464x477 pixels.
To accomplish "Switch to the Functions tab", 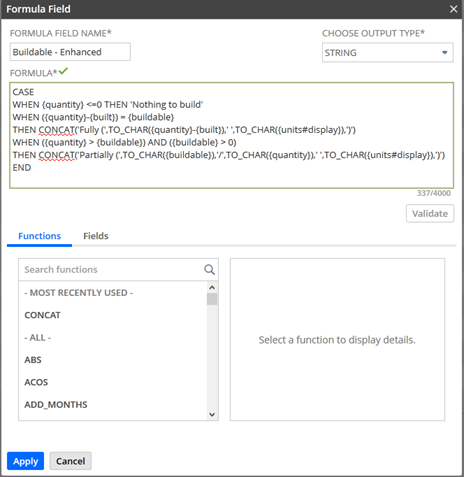I will click(x=39, y=236).
